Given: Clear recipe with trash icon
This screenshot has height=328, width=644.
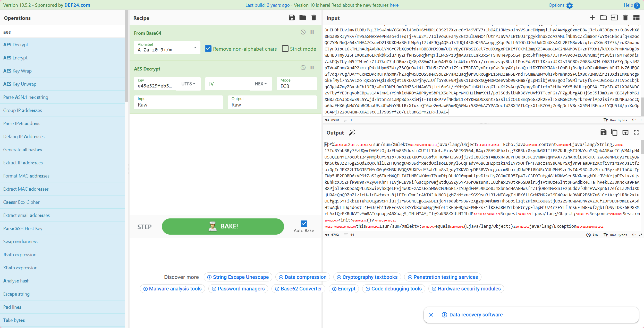Looking at the screenshot, I should pos(313,17).
